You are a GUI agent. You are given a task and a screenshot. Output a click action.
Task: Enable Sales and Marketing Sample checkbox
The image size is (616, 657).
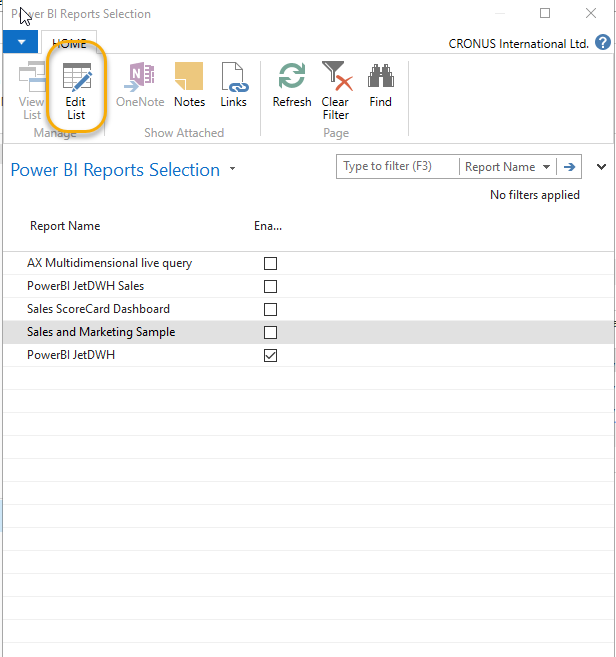pos(270,333)
